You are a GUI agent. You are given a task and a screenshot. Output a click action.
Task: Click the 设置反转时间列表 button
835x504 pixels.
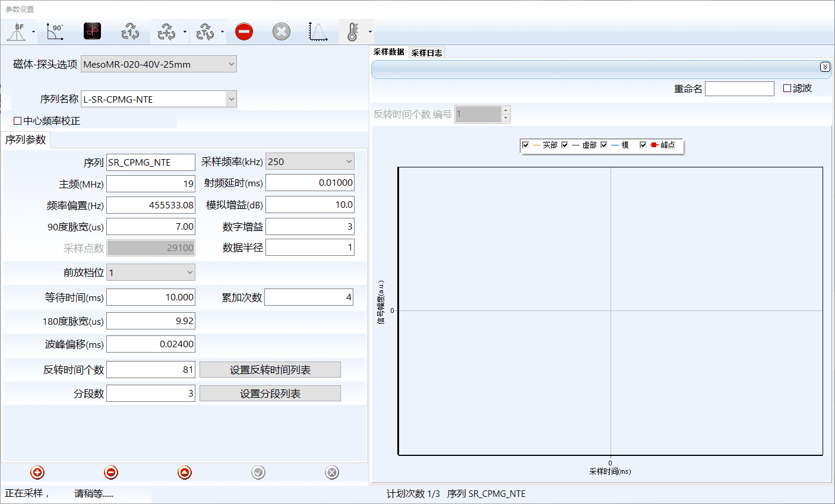pos(270,370)
